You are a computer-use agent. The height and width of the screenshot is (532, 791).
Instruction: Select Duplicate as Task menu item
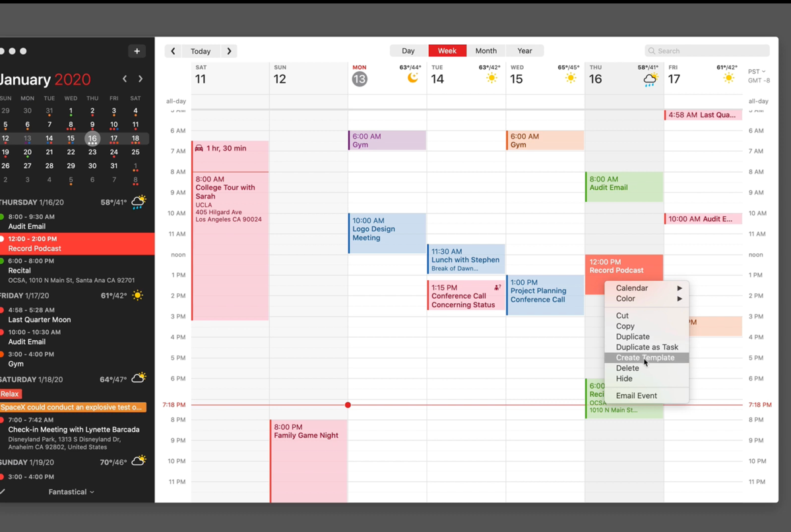(647, 347)
